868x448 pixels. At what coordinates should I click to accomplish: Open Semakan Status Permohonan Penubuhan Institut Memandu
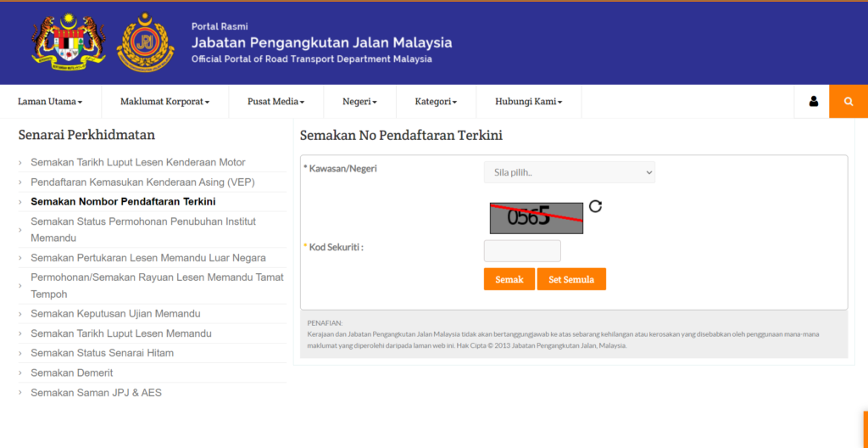(x=143, y=230)
